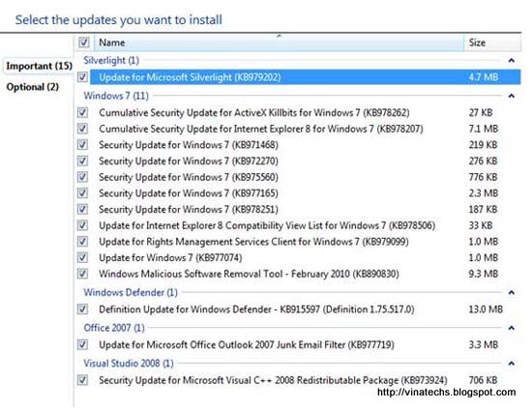Select Cumulative Security Update for ActiveX Killbits row

pos(254,112)
